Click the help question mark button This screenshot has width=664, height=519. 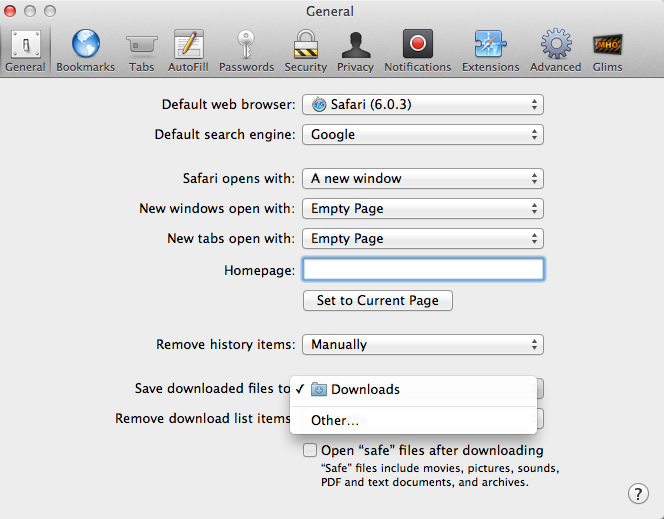click(638, 494)
